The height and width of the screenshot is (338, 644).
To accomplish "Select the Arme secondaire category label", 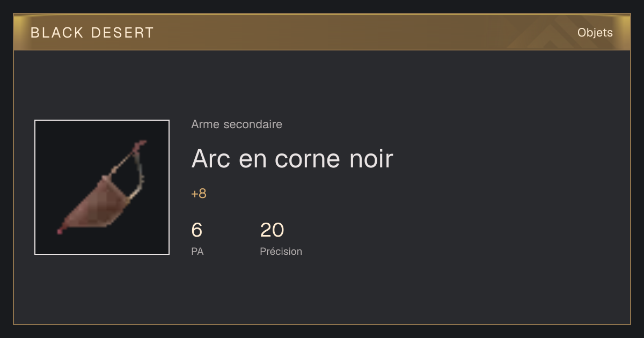I will (x=237, y=124).
